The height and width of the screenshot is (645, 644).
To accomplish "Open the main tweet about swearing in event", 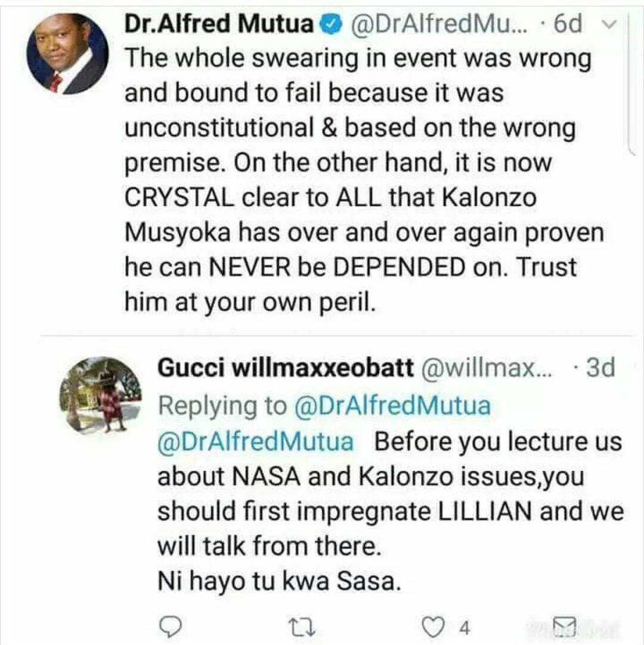I will [364, 180].
